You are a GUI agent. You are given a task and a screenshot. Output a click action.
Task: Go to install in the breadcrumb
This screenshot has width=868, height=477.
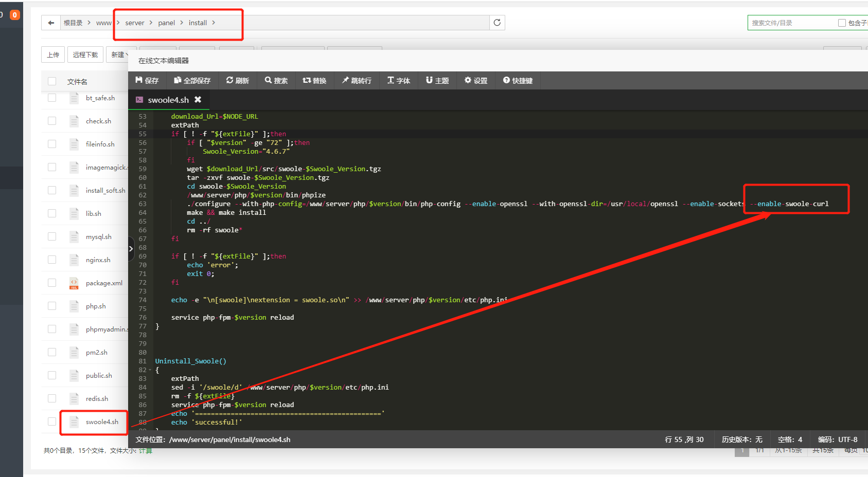pyautogui.click(x=198, y=23)
